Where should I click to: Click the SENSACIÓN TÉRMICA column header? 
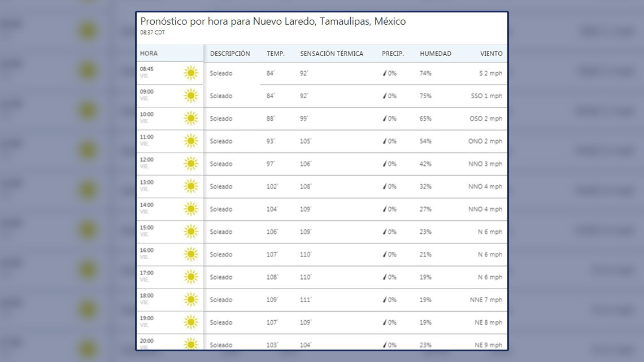(x=332, y=53)
